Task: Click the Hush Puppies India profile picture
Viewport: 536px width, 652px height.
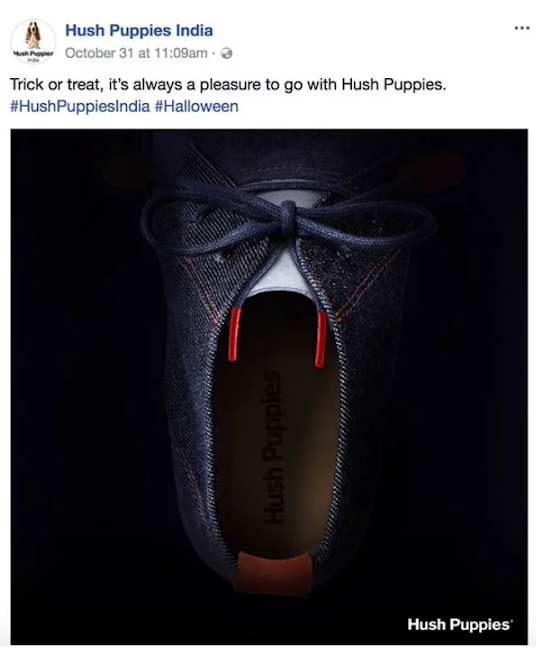Action: point(33,41)
